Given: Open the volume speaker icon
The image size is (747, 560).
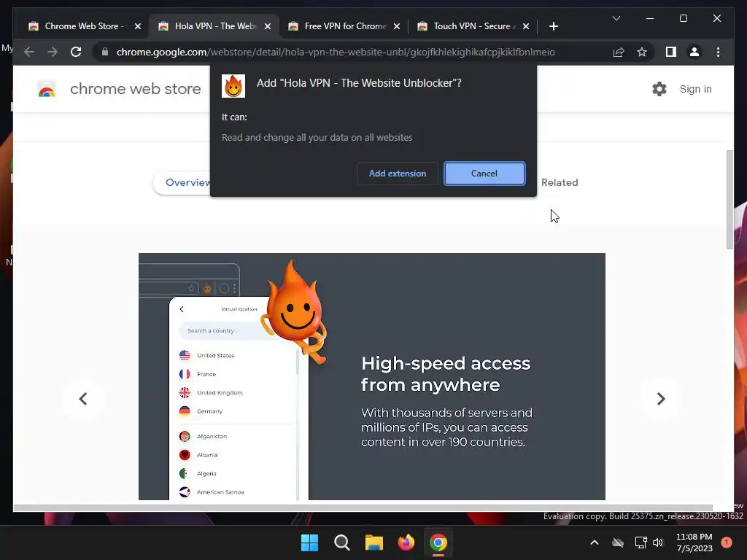Looking at the screenshot, I should pos(658,542).
